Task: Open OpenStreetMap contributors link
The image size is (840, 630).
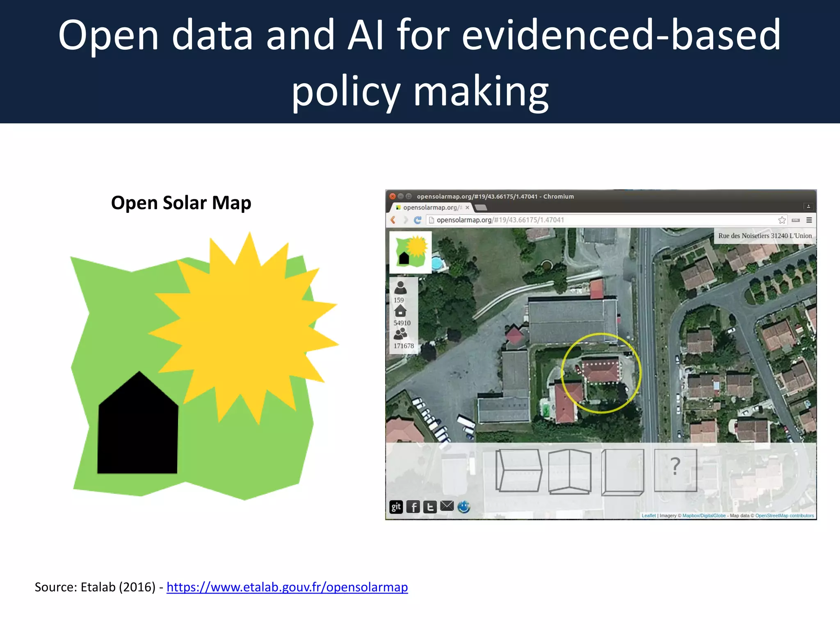Action: [784, 516]
